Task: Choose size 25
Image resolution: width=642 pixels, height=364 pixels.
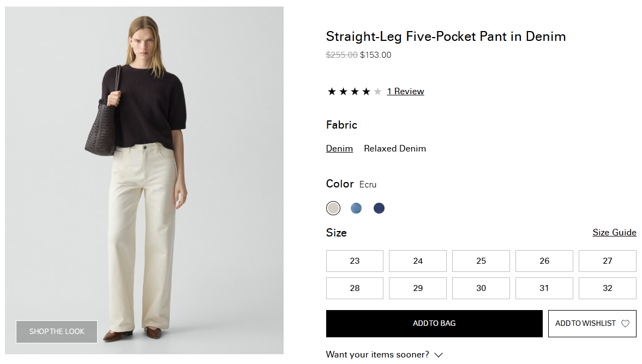Action: coord(481,261)
